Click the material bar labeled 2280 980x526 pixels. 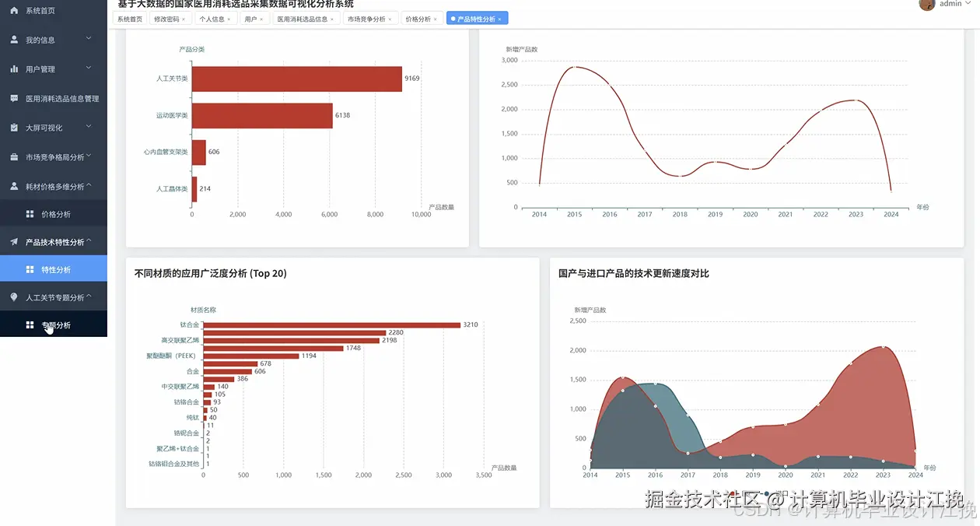(295, 332)
